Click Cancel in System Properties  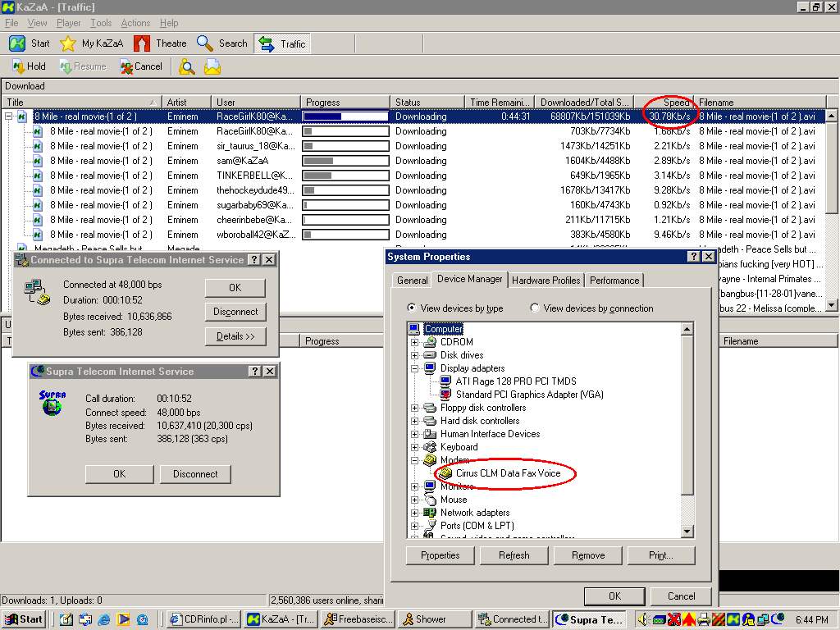click(681, 596)
